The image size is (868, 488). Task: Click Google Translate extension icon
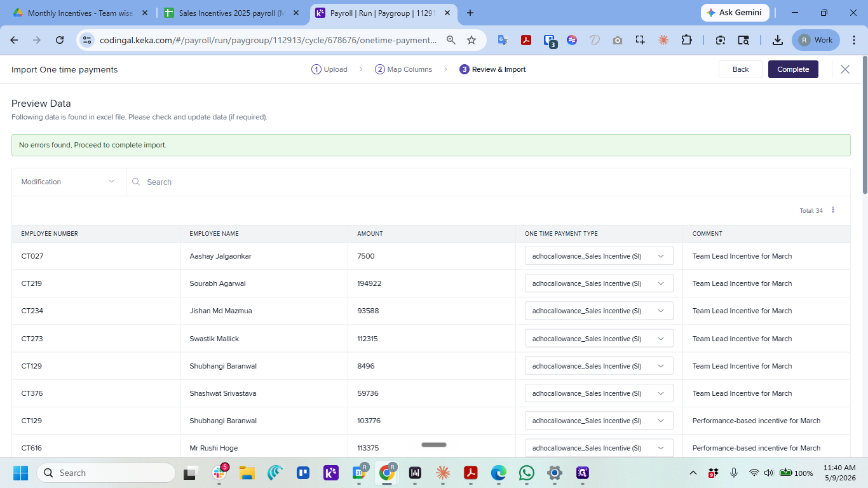[x=503, y=40]
